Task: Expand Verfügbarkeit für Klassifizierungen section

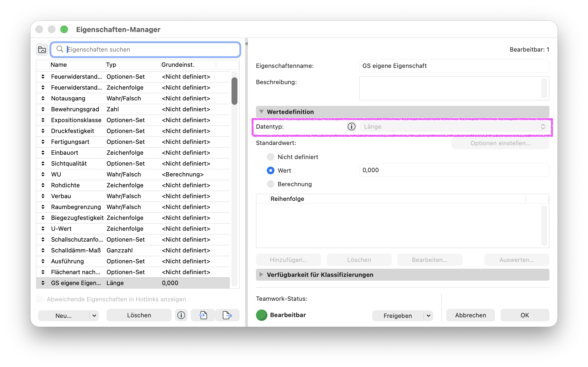Action: (261, 274)
